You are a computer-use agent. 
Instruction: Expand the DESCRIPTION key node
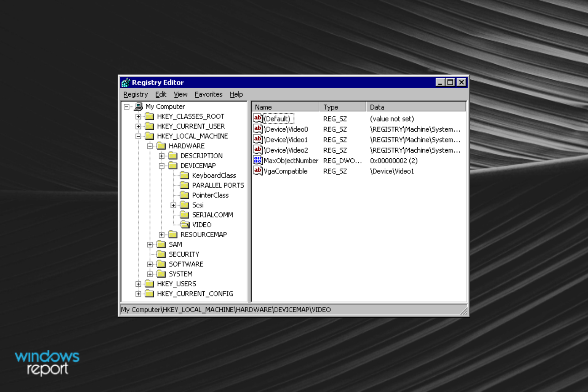tap(161, 156)
